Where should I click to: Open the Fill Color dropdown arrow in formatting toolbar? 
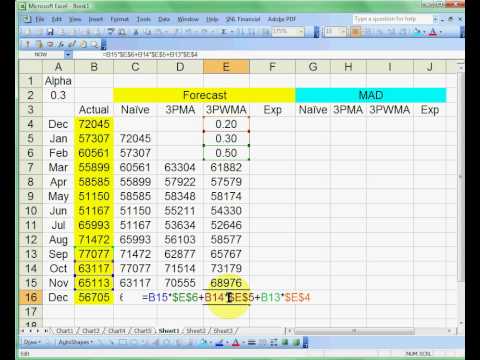coord(424,32)
